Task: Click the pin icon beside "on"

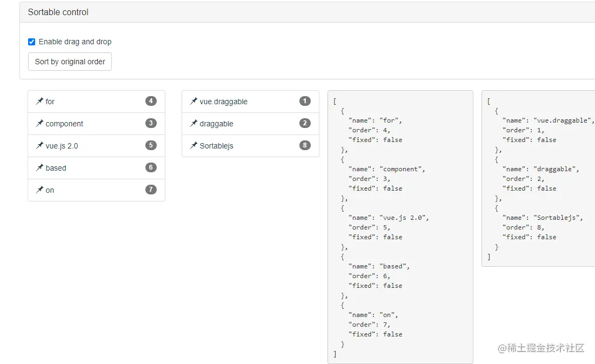Action: pos(39,190)
